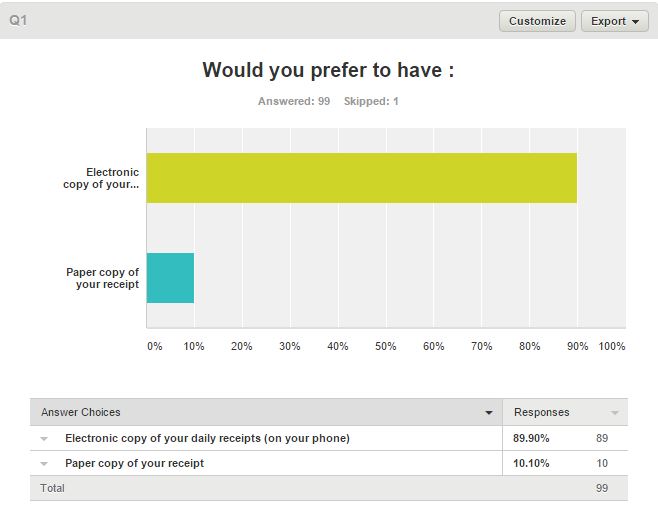658x517 pixels.
Task: Sort by Answer Choices dropdown arrow
Action: click(488, 413)
